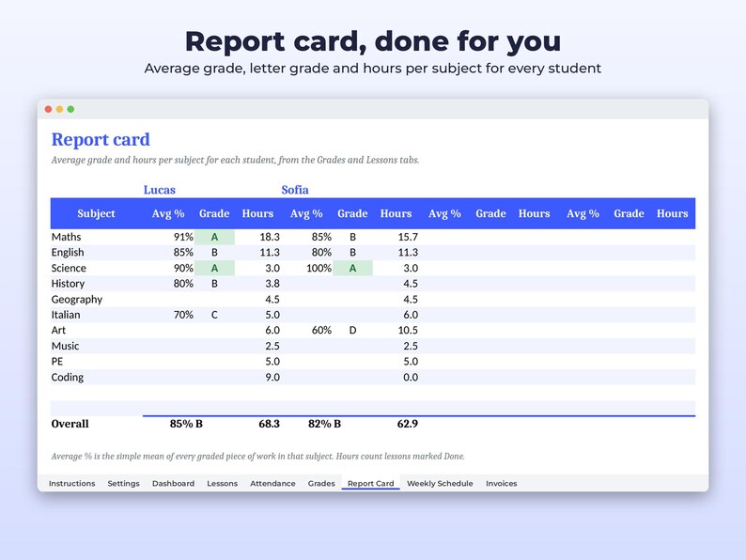Click Sofia's Italian hours 6.0
Image resolution: width=746 pixels, height=560 pixels.
pos(411,315)
